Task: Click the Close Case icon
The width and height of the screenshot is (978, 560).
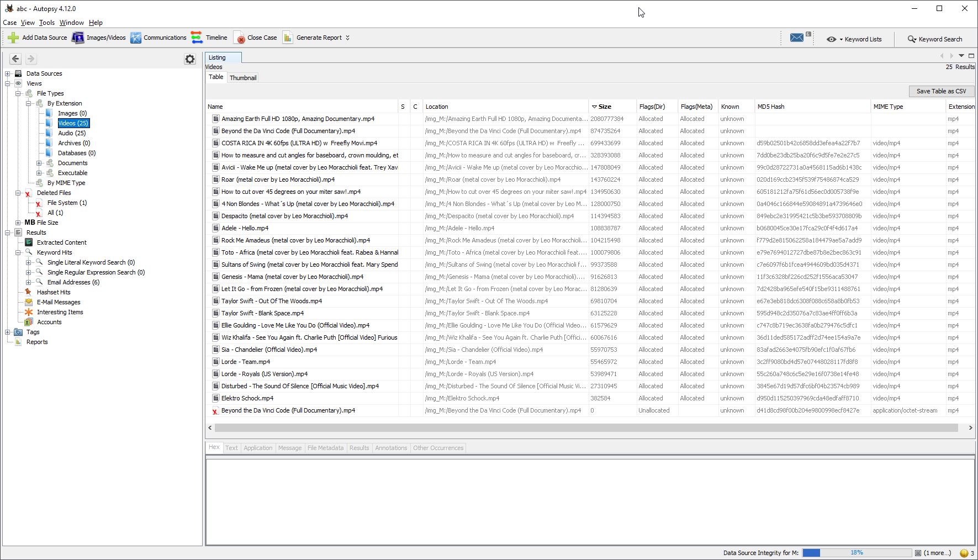Action: pos(240,38)
